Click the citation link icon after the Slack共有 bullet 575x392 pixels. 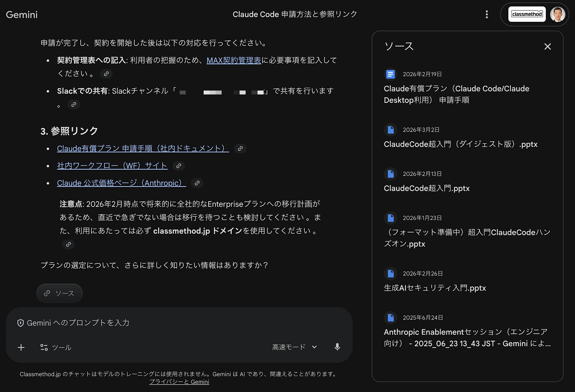(74, 104)
